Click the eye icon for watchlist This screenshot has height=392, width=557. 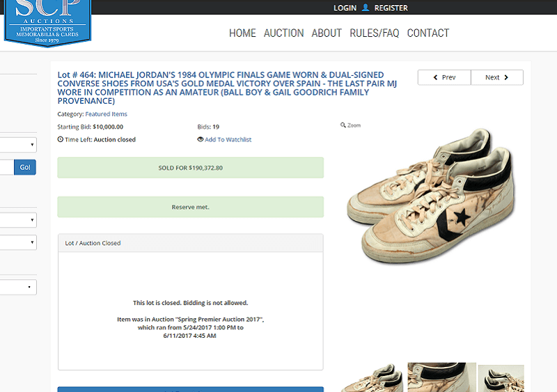tap(201, 139)
